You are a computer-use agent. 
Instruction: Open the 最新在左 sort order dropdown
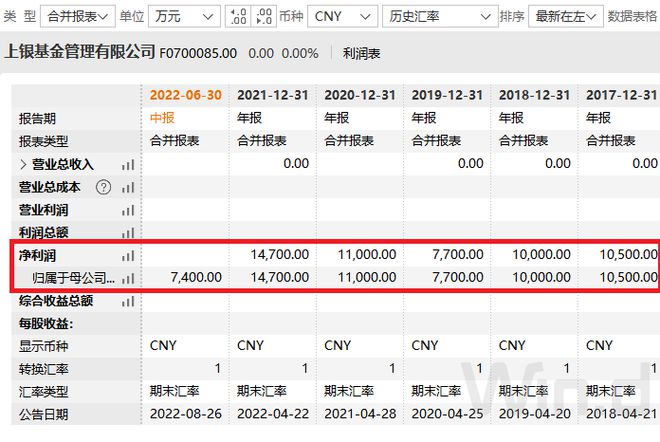pyautogui.click(x=566, y=17)
